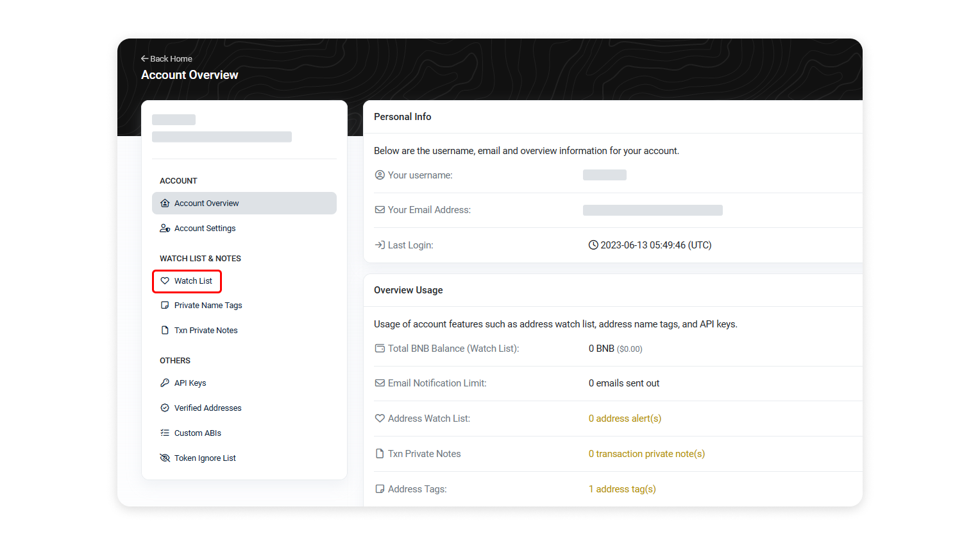
Task: Click the 'Last Login:' label
Action: coord(410,245)
